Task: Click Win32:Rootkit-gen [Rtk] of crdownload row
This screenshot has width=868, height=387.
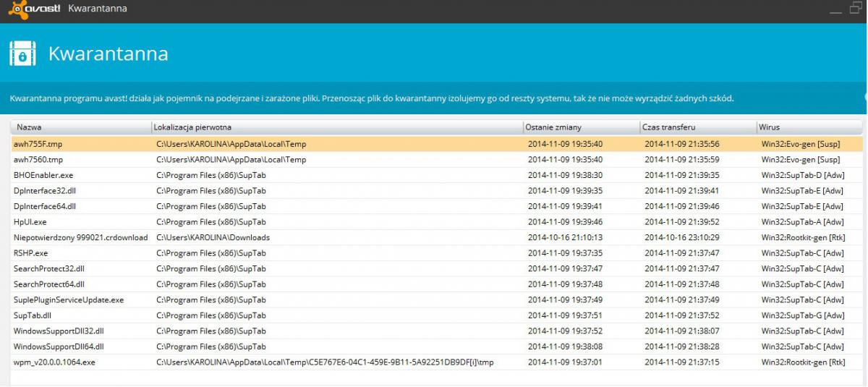Action: click(803, 237)
